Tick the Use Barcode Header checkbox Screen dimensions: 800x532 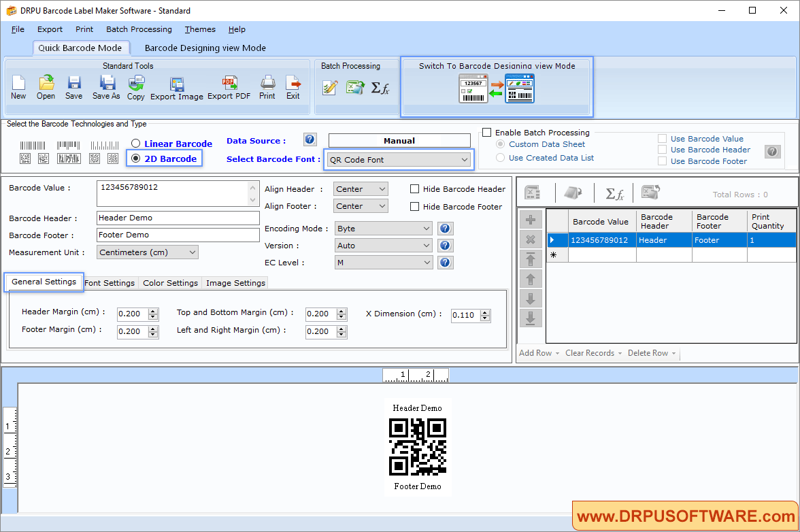coord(663,150)
